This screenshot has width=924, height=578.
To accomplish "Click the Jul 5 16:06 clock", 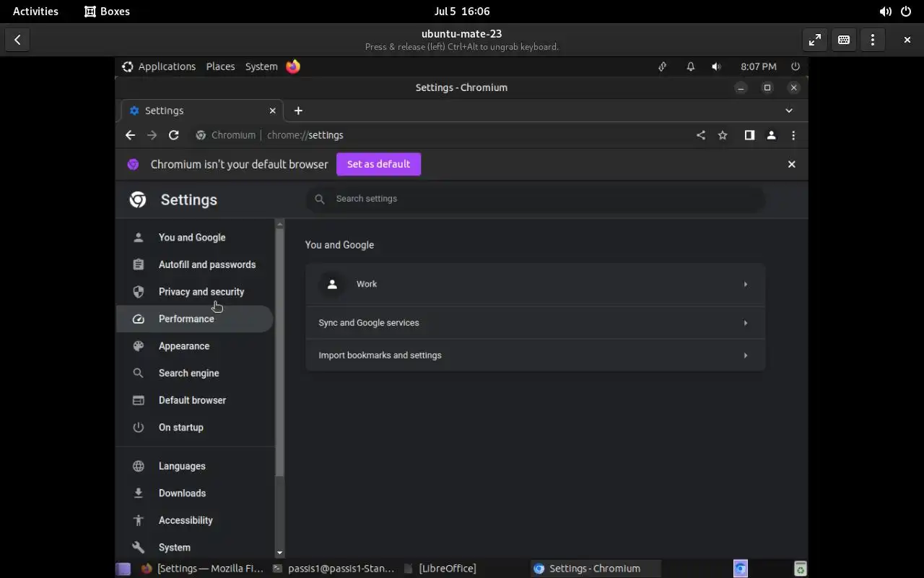I will point(462,12).
